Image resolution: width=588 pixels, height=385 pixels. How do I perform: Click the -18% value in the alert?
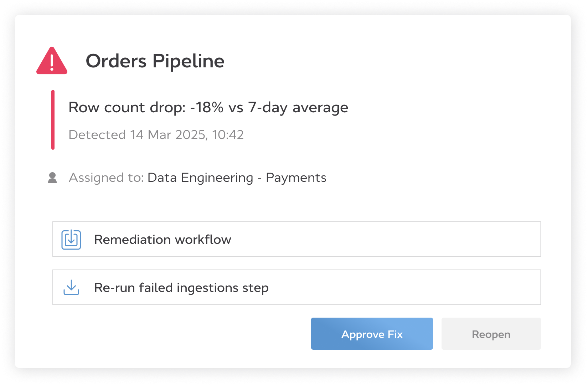(207, 107)
